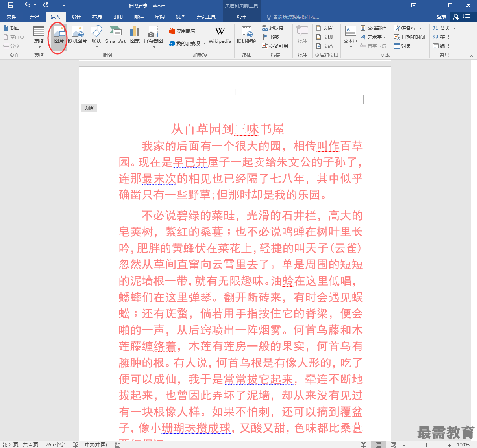Click the Redo icon in quick access
Screen dimensions: 477x448
point(46,5)
